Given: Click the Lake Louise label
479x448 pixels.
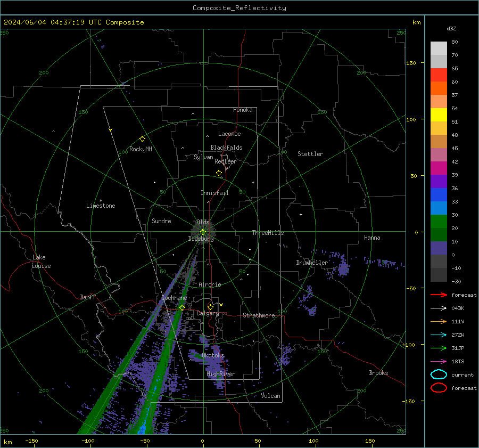Looking at the screenshot, I should click(x=41, y=262).
